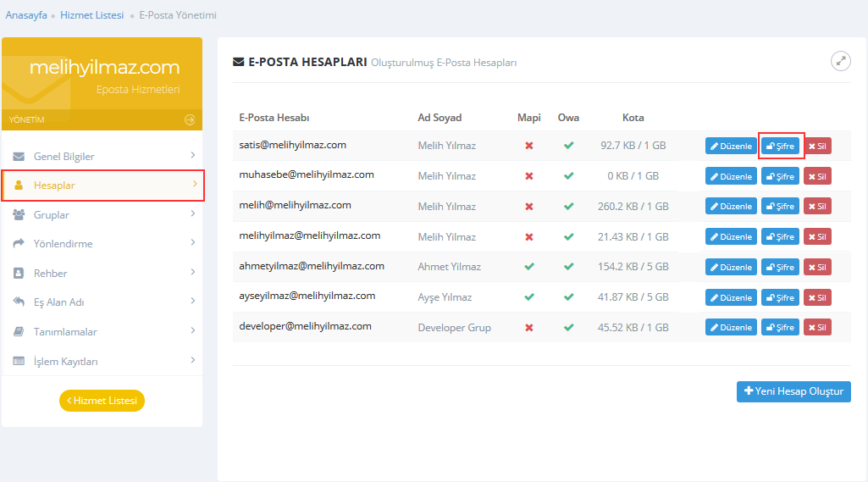The image size is (868, 482).
Task: Delete muhasebe@melihyilmaz.com with Sil button
Action: point(817,176)
